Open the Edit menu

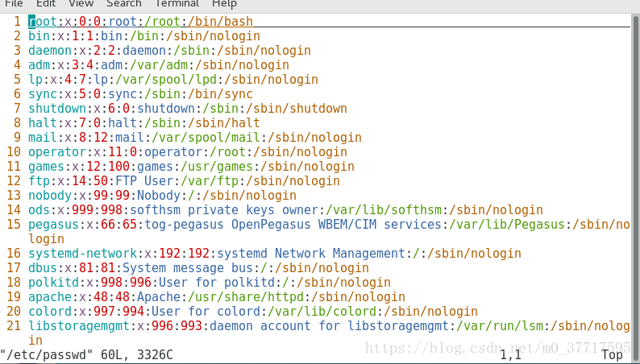46,4
